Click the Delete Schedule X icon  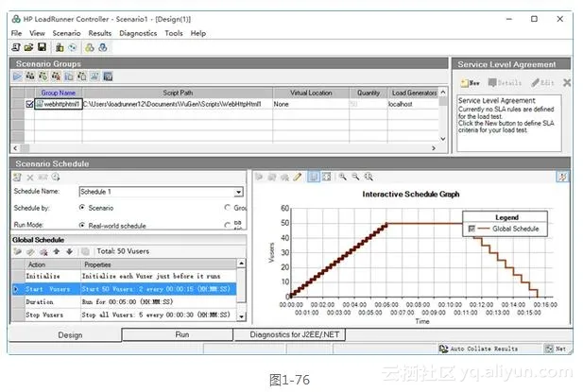30,178
